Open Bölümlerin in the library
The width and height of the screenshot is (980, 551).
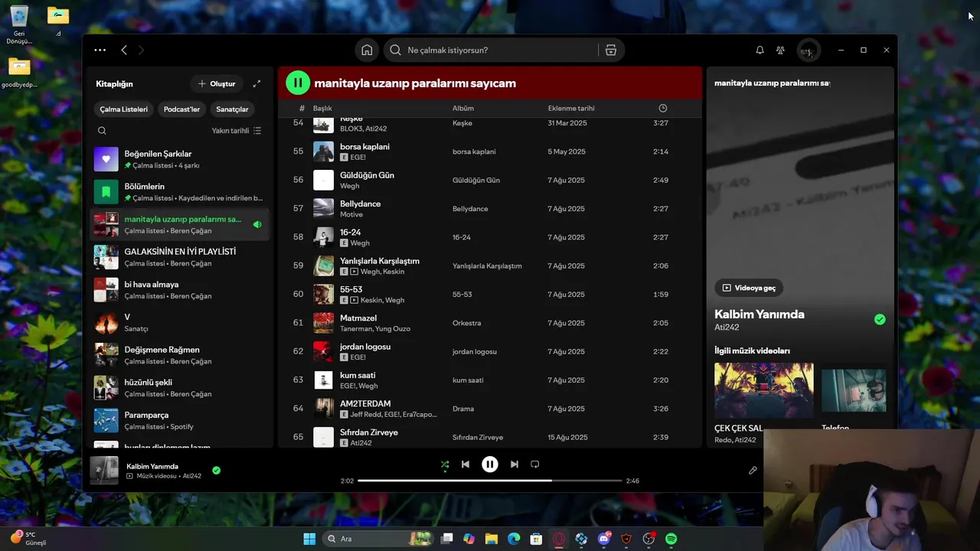[x=180, y=192]
